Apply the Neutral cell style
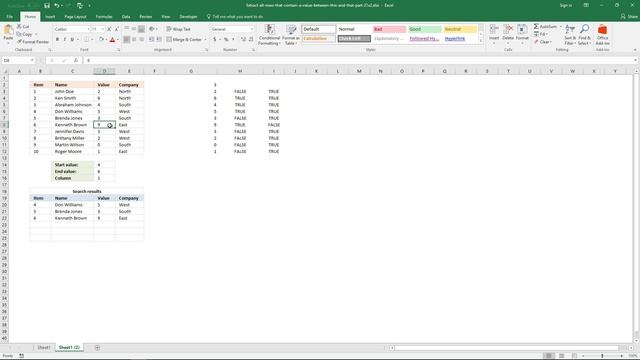Image resolution: width=640 pixels, height=360 pixels. pyautogui.click(x=460, y=29)
